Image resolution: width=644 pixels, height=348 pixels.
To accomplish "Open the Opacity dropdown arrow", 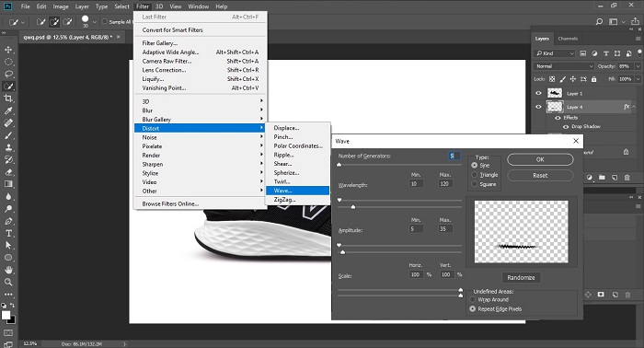I will (x=638, y=66).
